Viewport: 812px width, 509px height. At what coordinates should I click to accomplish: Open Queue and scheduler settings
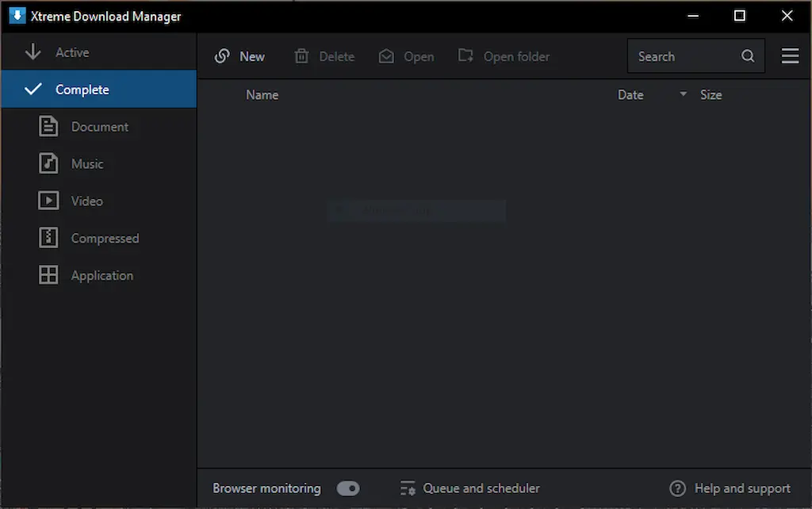click(481, 488)
